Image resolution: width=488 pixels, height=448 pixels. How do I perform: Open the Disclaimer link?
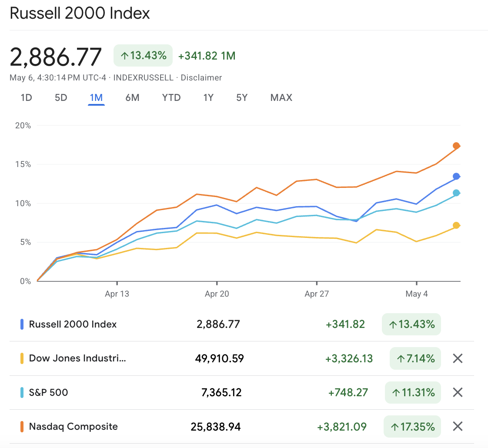(x=201, y=77)
